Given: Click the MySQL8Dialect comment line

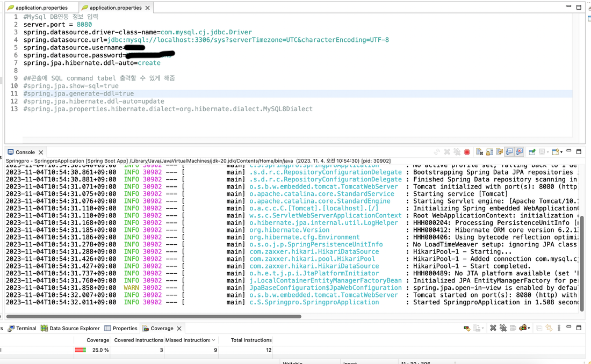Looking at the screenshot, I should click(x=168, y=109).
